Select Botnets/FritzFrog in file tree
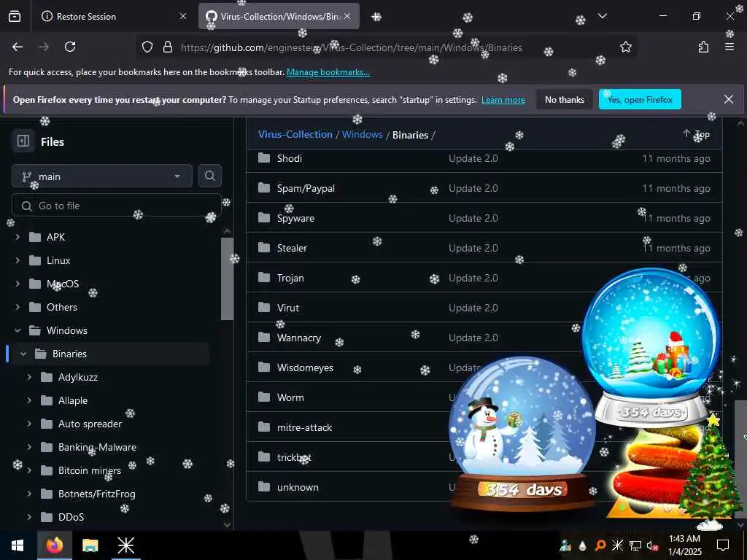 (x=97, y=494)
